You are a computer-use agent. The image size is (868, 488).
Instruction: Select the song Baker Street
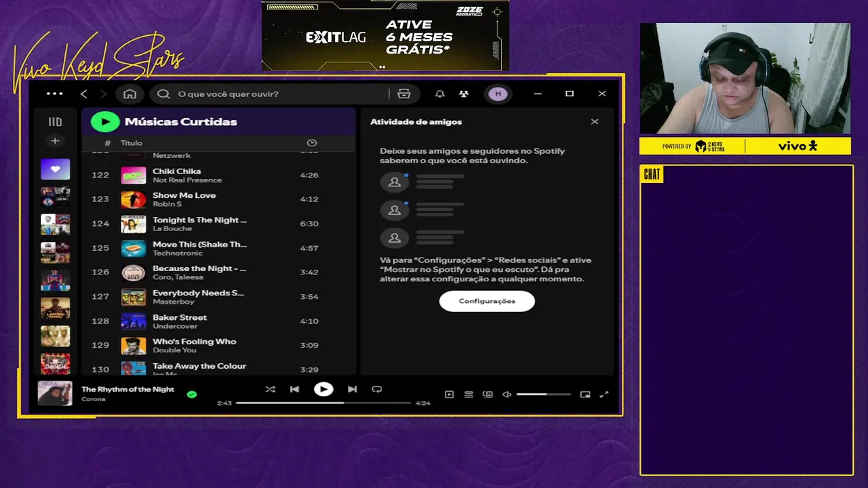click(x=180, y=317)
